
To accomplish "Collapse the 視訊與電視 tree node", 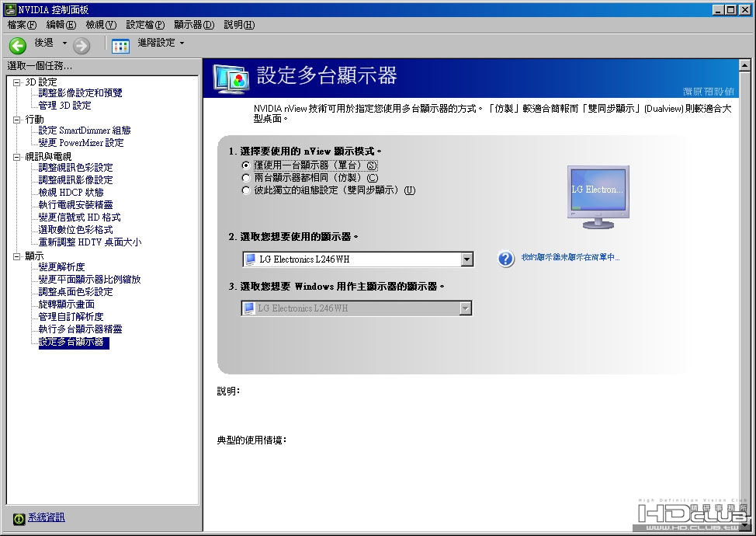I will [x=17, y=157].
